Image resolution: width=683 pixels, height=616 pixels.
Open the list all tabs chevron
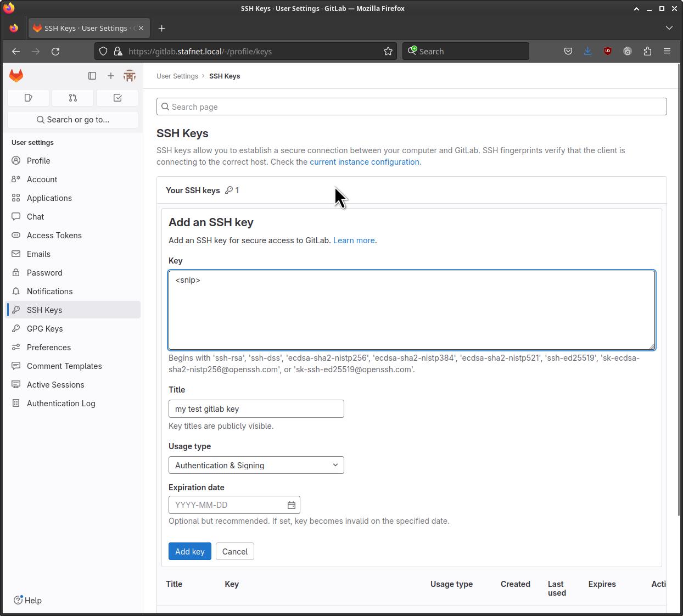[669, 28]
